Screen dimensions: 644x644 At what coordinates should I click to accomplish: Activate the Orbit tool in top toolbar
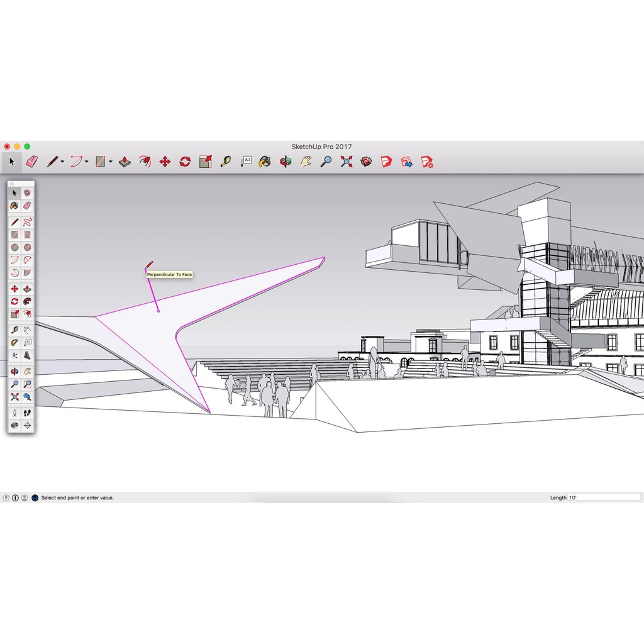(286, 162)
